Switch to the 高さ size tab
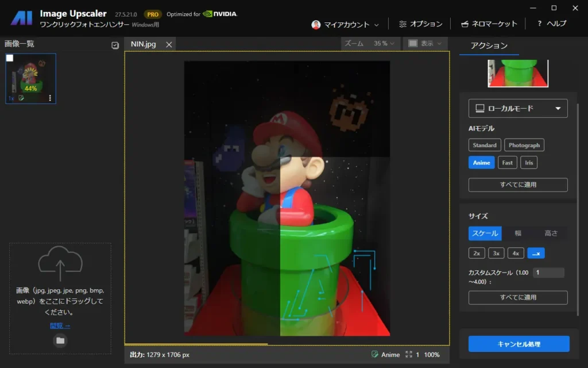 [551, 233]
